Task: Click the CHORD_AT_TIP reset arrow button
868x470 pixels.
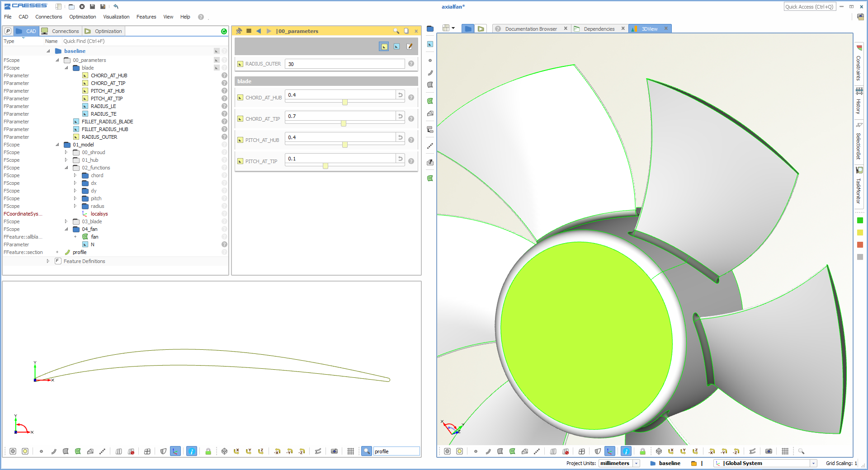Action: (x=400, y=116)
